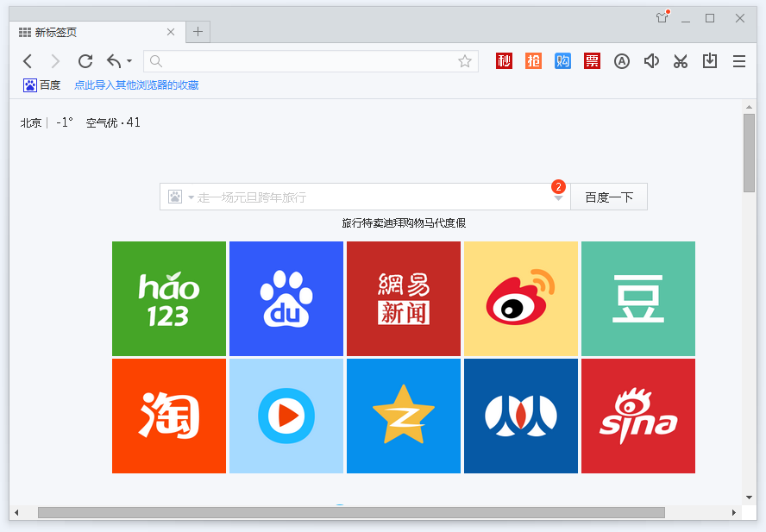
Task: Open the blue 购 toolbar icon
Action: tap(562, 61)
